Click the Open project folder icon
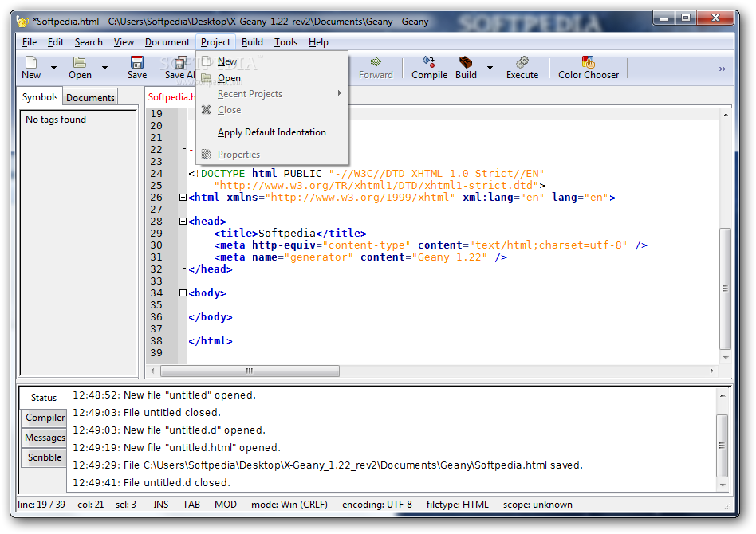The image size is (756, 534). [x=207, y=78]
